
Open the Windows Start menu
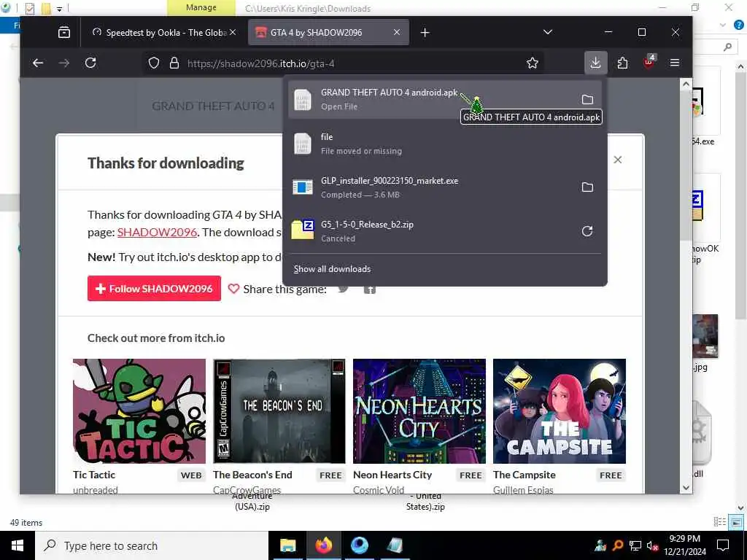tap(18, 545)
